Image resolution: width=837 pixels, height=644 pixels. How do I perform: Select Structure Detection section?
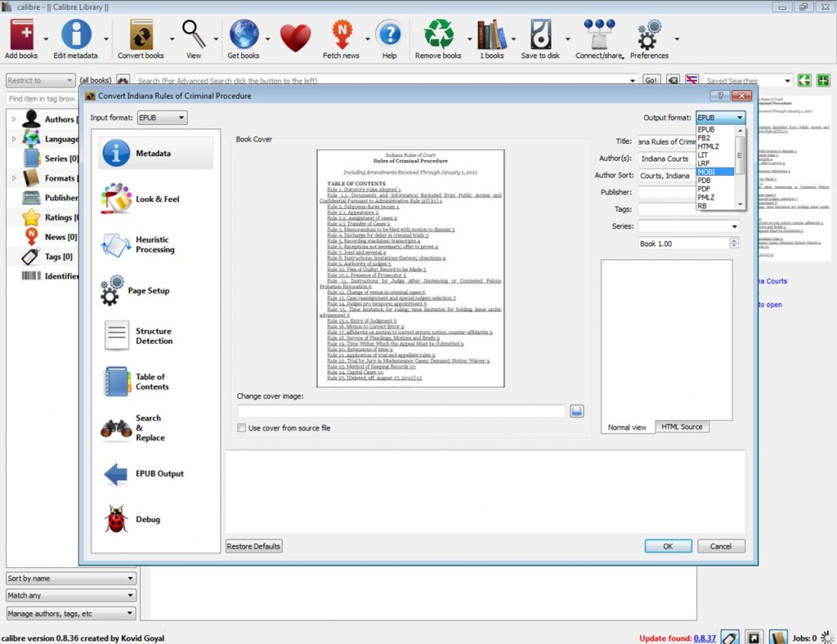coord(156,336)
